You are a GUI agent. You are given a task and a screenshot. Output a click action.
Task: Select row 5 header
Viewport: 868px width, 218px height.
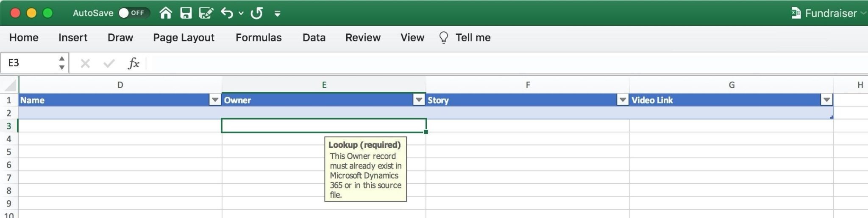[x=9, y=152]
